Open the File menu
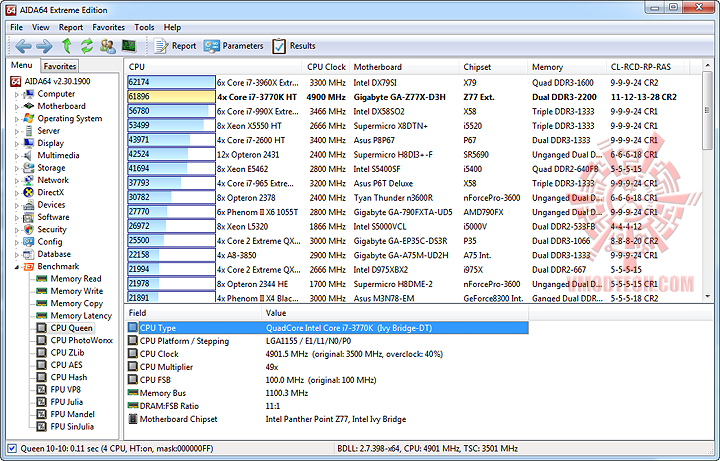Viewport: 720px width, 461px height. tap(17, 28)
